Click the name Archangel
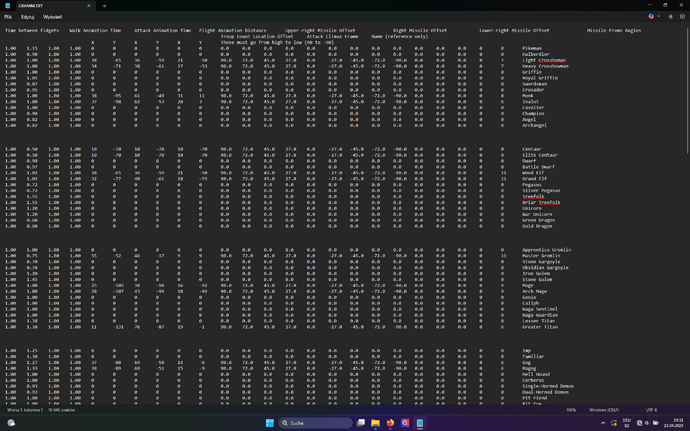This screenshot has width=690, height=431. 535,125
